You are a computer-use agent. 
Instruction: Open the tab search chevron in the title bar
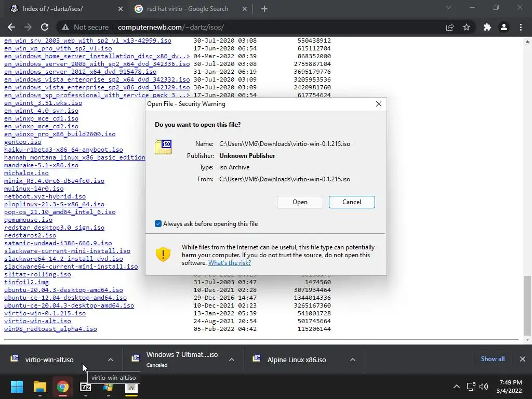[x=448, y=7]
